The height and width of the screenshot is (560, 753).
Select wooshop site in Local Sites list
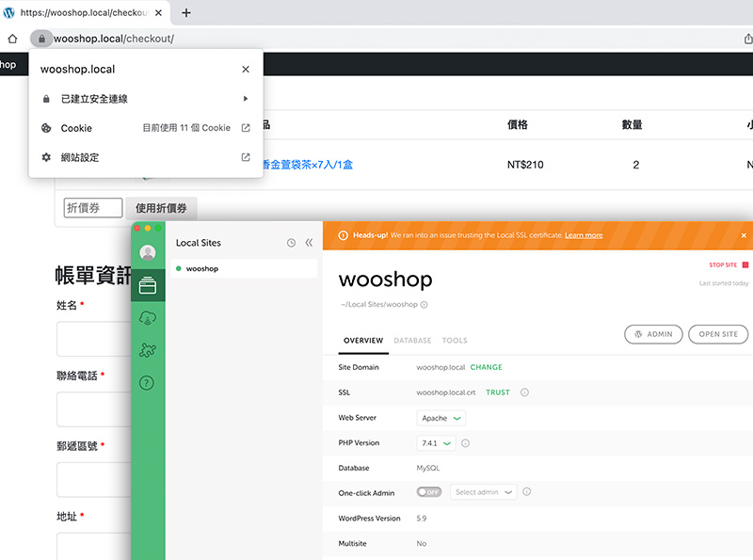(244, 268)
